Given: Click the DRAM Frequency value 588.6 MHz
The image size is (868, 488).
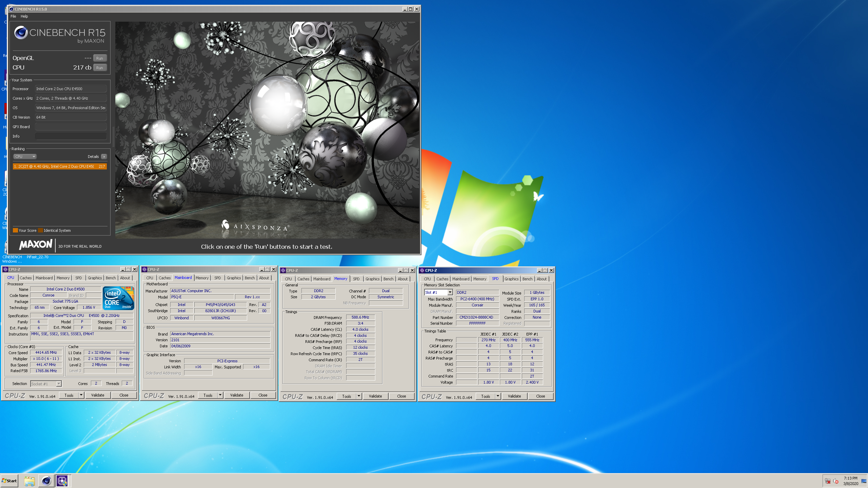Looking at the screenshot, I should point(360,318).
